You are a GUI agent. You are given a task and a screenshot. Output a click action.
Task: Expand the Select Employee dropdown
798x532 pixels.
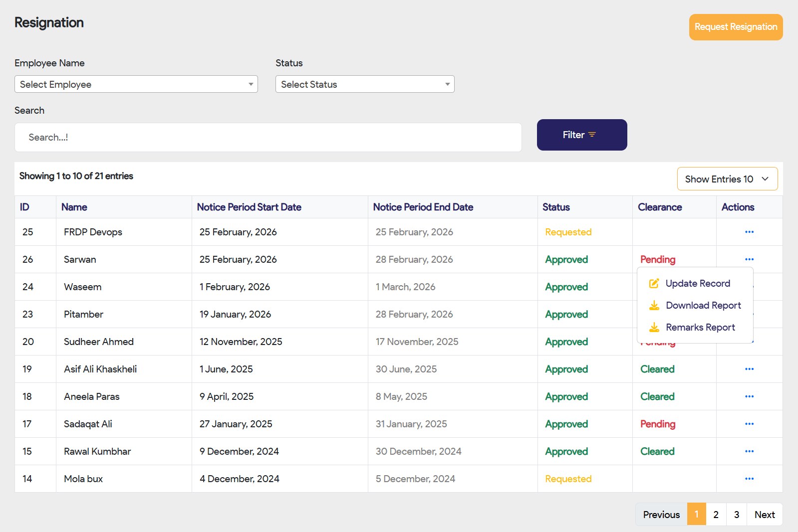tap(136, 84)
